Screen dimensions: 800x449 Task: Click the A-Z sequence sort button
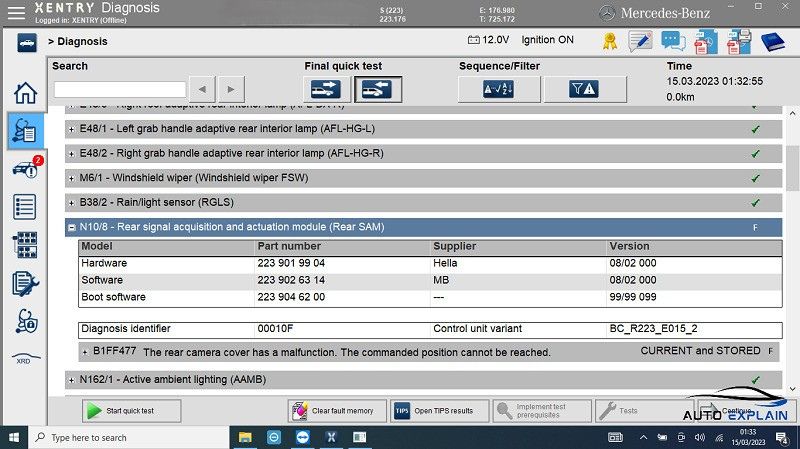pyautogui.click(x=498, y=89)
